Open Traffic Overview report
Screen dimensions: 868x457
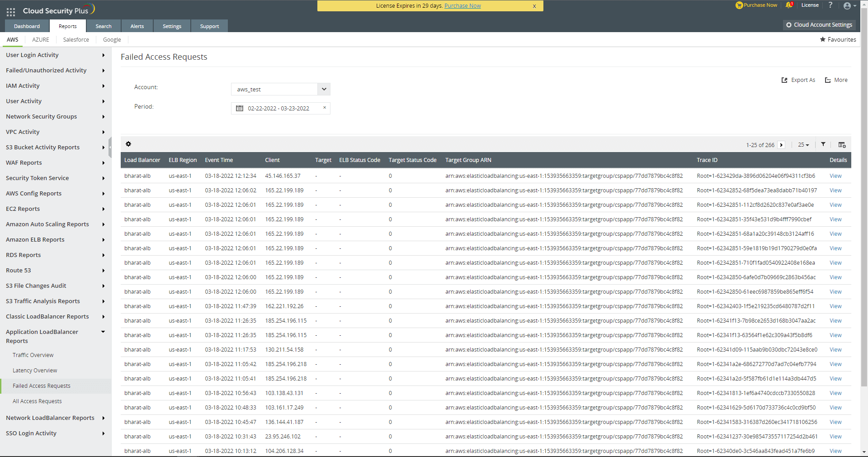point(33,355)
